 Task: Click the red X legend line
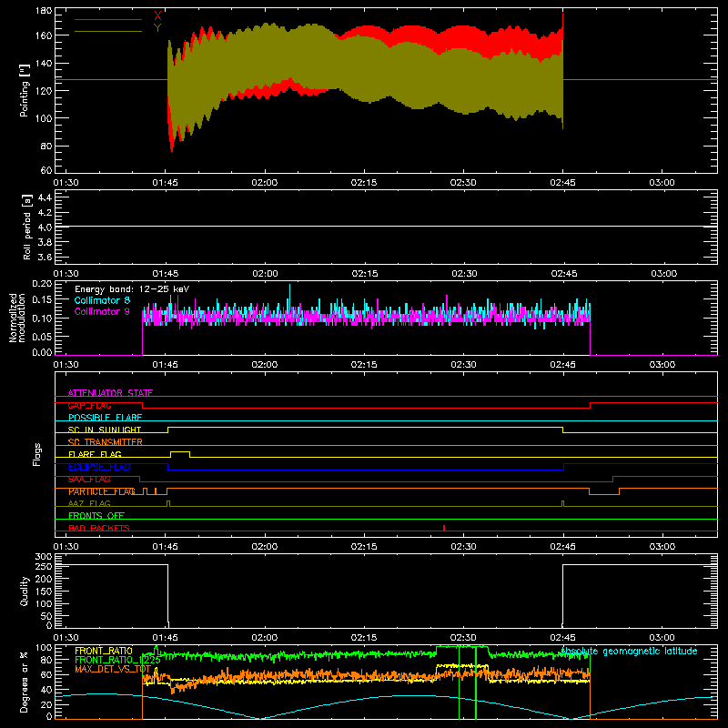(108, 19)
